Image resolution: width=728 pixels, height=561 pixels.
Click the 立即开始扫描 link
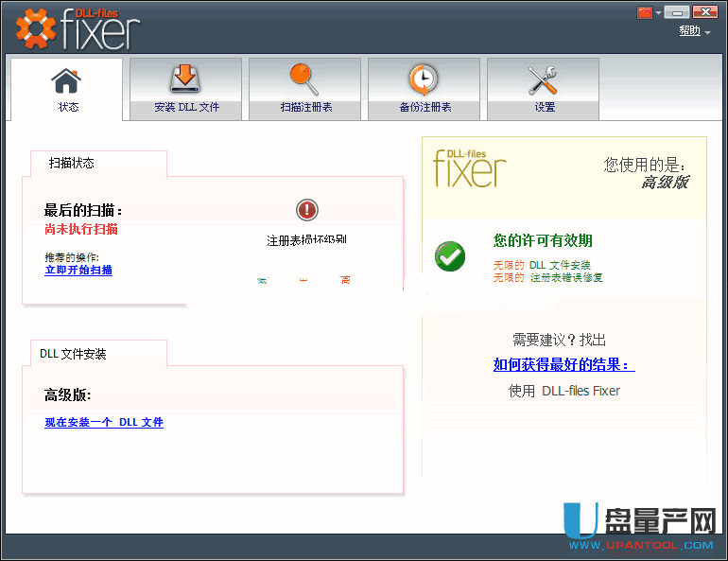[x=78, y=270]
